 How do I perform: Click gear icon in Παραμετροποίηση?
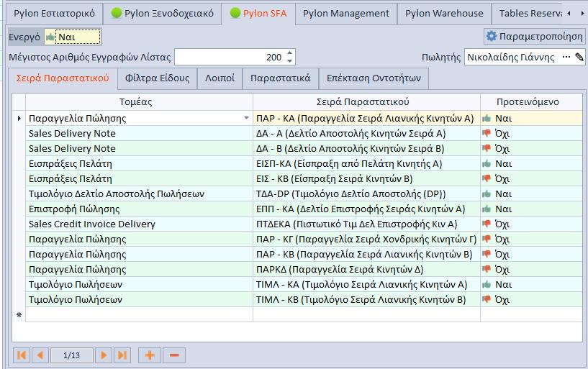492,37
